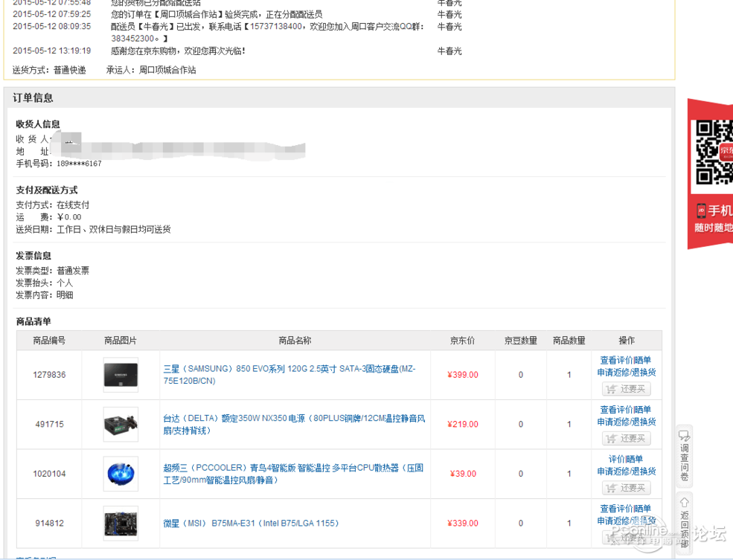Click the 返回顶部 back-to-top sidebar icon
Viewport: 733px width, 560px height.
[685, 522]
